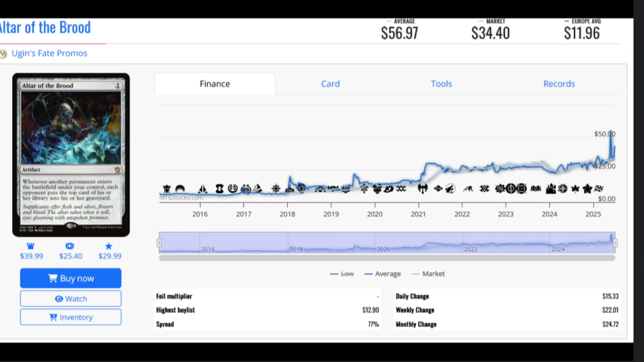This screenshot has width=644, height=362.
Task: Click the Altar of the Brood card image
Action: coord(71,155)
